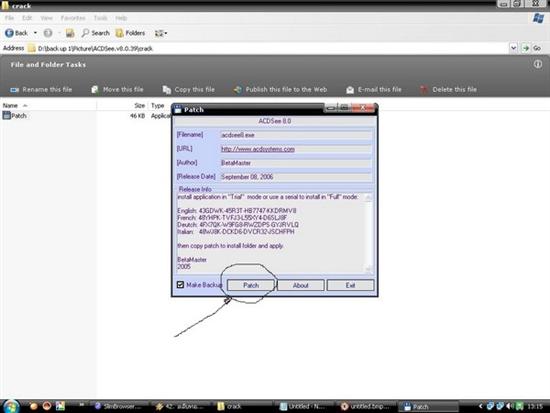The height and width of the screenshot is (413, 550).
Task: Click the folder icon in Address bar
Action: pyautogui.click(x=32, y=48)
